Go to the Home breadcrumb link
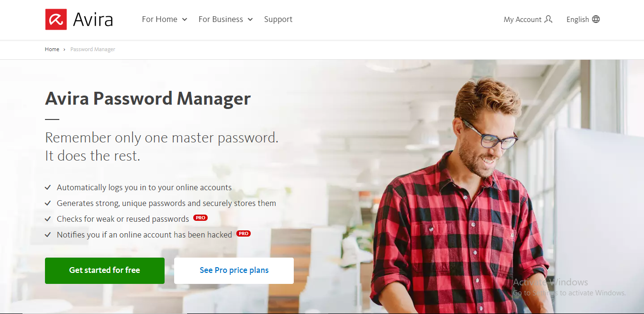This screenshot has height=314, width=644. coord(52,49)
